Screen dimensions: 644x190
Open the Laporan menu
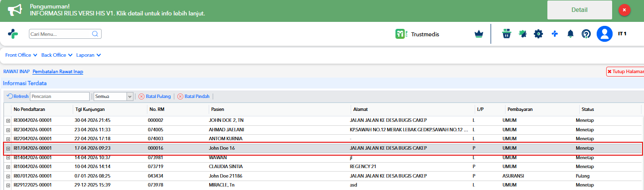point(89,55)
